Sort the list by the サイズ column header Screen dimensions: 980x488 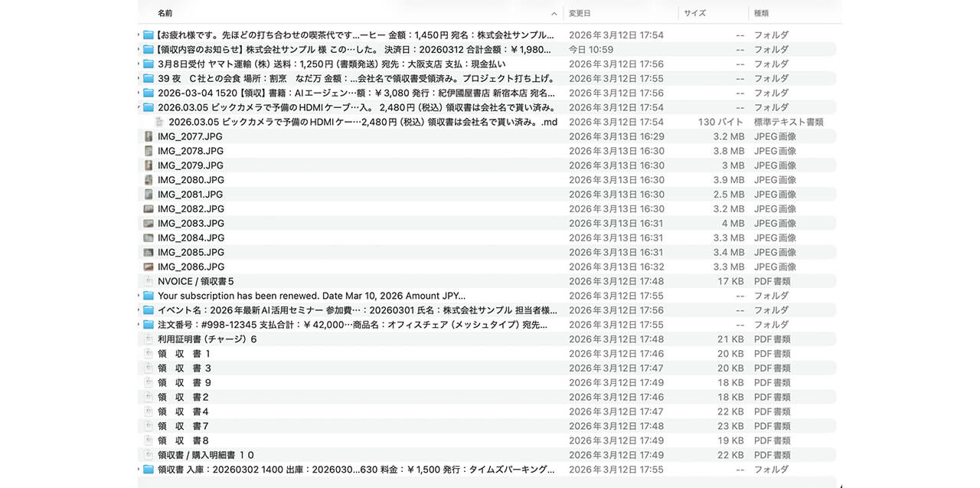[694, 14]
